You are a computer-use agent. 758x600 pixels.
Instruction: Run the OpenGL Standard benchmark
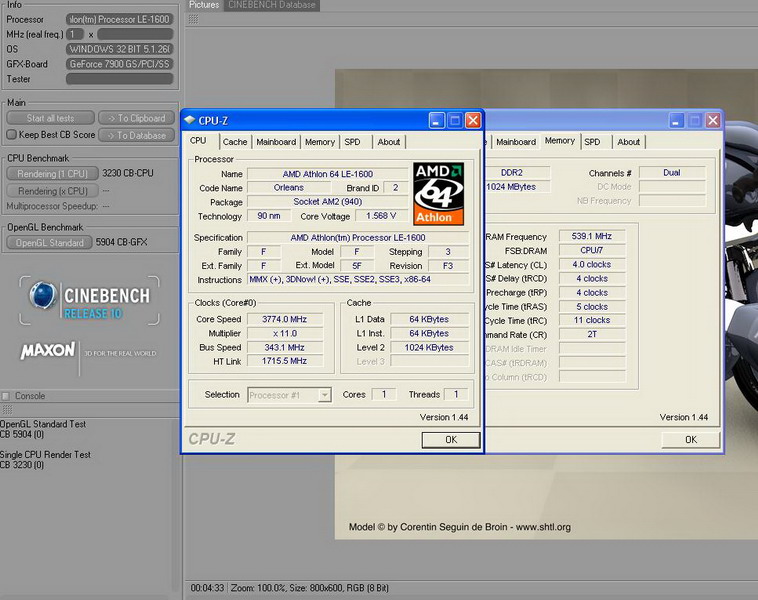click(49, 243)
